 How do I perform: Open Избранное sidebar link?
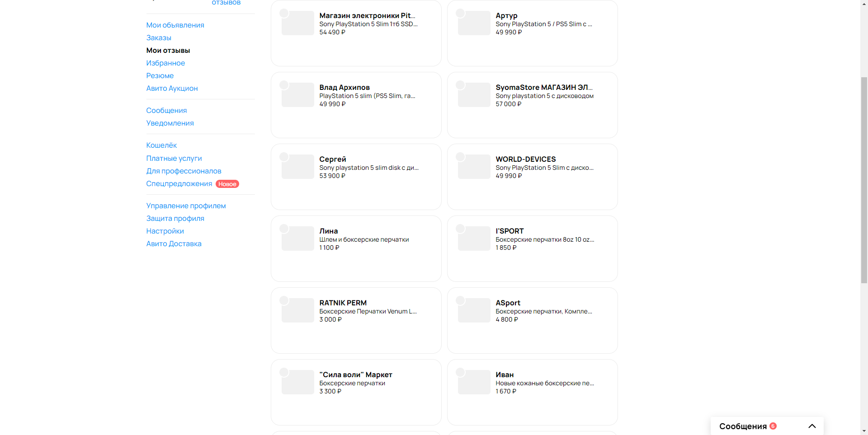[165, 63]
